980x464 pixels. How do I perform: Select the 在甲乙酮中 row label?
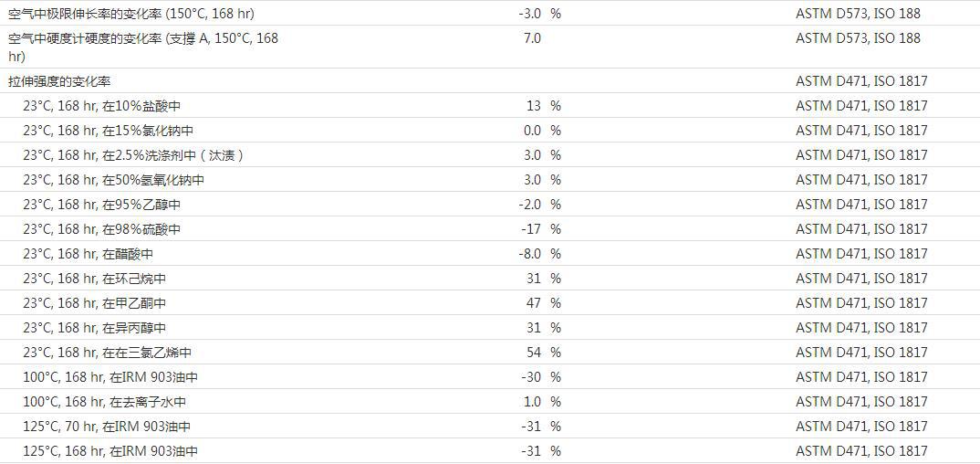94,303
